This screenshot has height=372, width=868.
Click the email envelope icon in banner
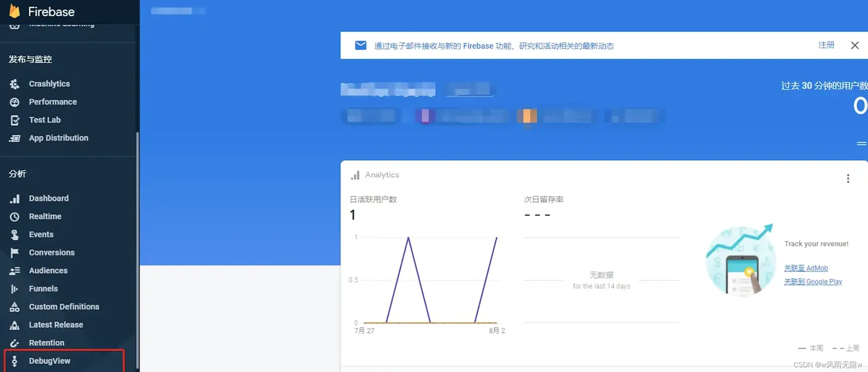[x=360, y=45]
